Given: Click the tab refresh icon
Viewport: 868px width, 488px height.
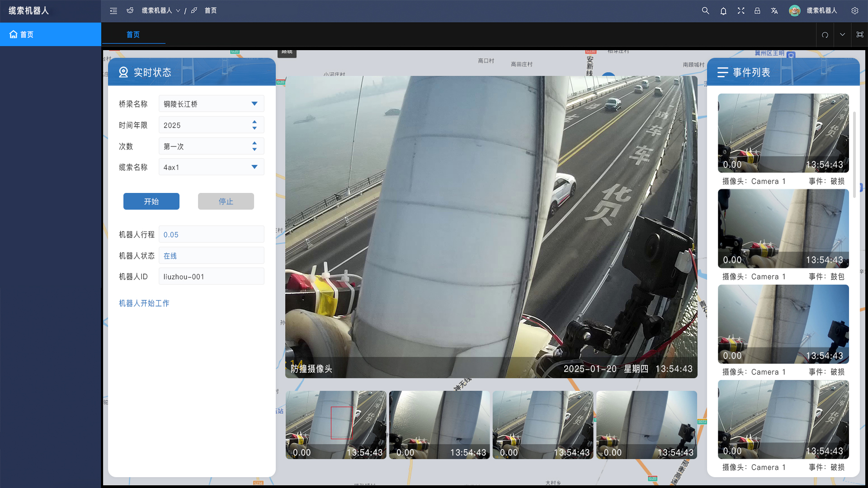Looking at the screenshot, I should [x=825, y=35].
